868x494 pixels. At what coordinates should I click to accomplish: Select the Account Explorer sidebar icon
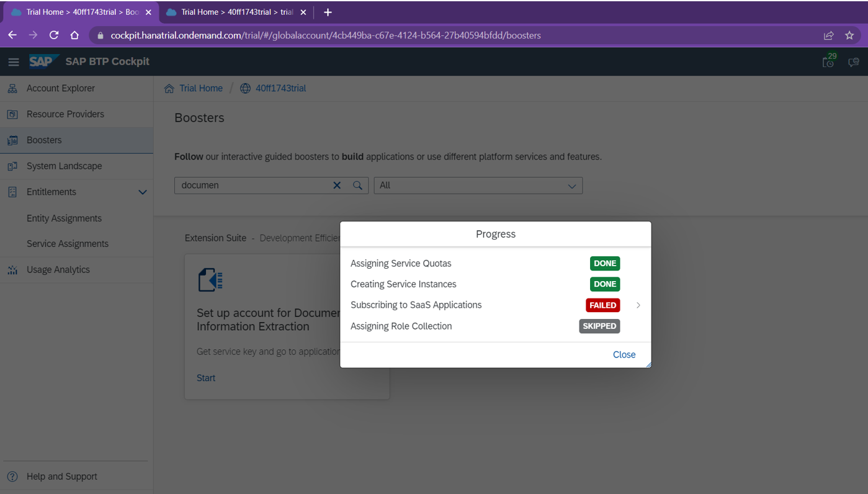click(12, 88)
